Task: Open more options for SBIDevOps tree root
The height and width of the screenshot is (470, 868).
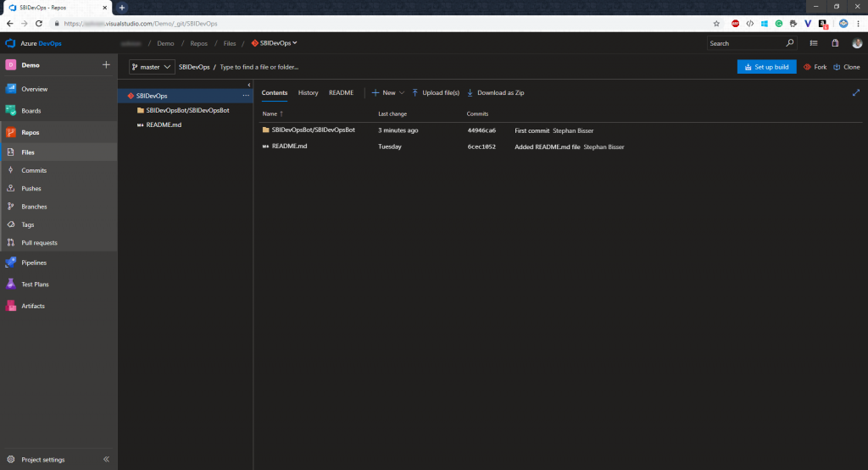Action: (x=246, y=96)
